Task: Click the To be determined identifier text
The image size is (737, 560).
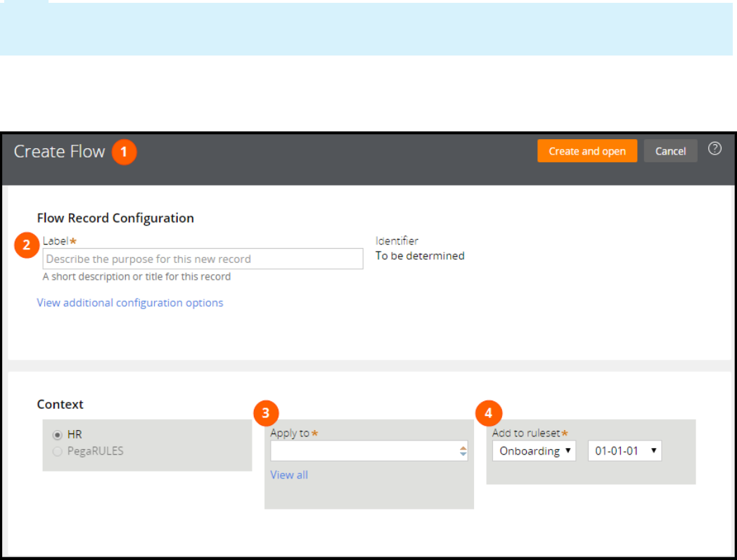Action: click(x=420, y=256)
